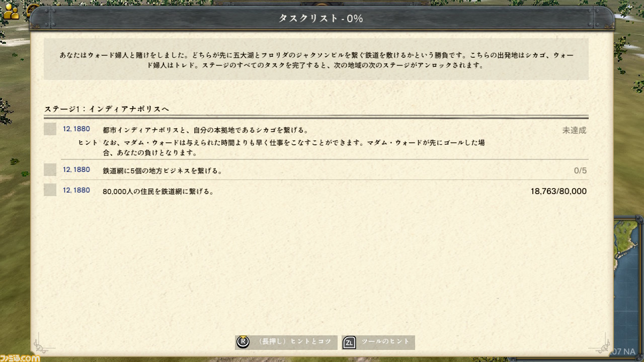Viewport: 644px width, 362px height.
Task: Toggle checkbox for the 5 local businesses task
Action: (x=50, y=169)
